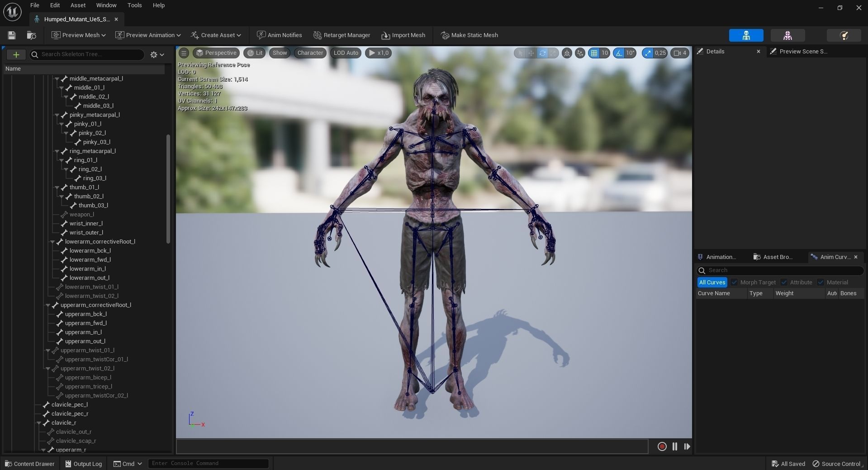Open the Show viewport menu button

click(x=280, y=53)
